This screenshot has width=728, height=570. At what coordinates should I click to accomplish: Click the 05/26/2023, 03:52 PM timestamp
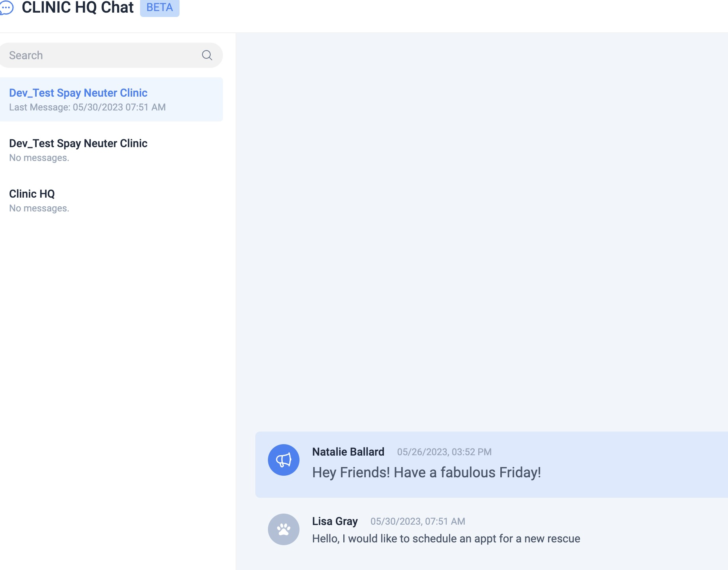tap(444, 452)
